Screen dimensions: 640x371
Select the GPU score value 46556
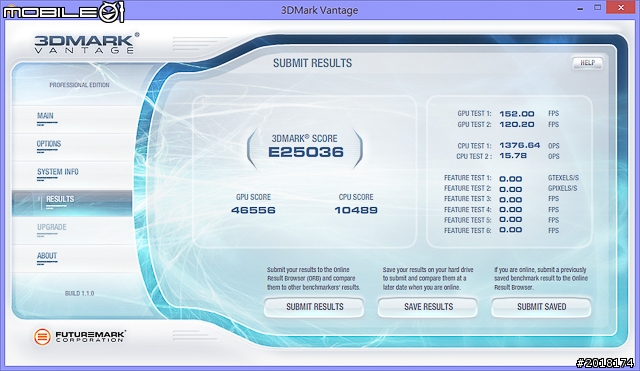click(x=253, y=210)
